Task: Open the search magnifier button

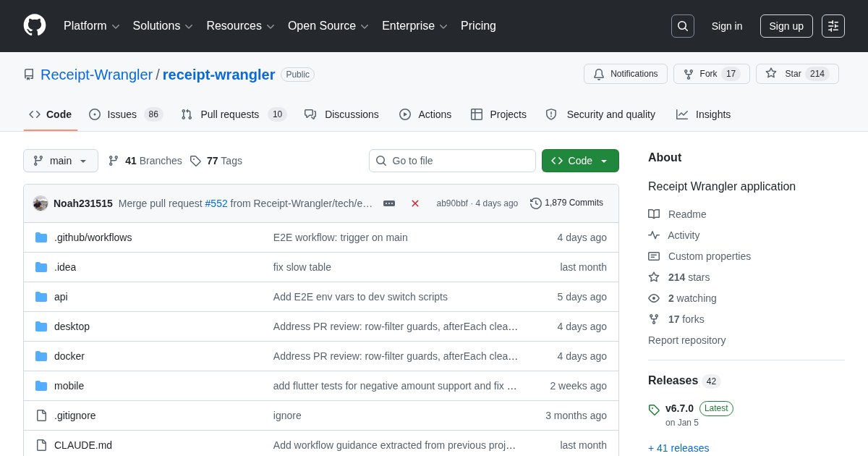Action: pos(683,26)
